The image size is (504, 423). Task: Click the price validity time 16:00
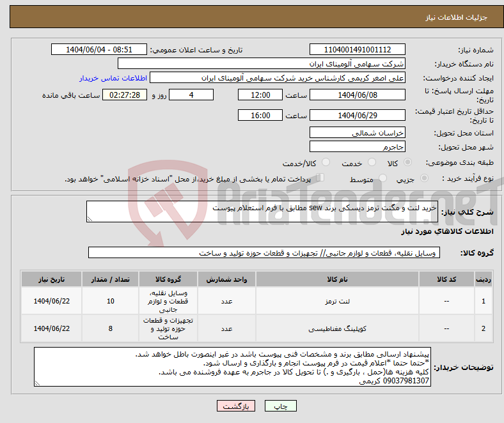click(260, 115)
